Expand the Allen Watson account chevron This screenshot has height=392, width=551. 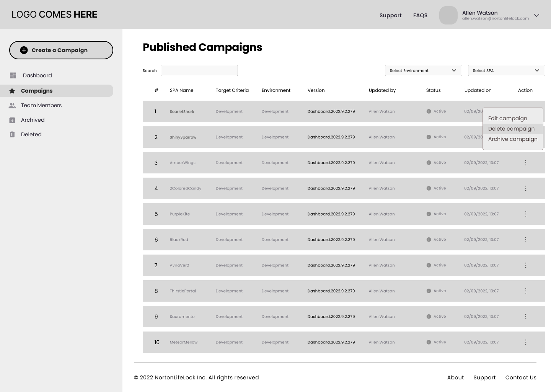coord(536,15)
